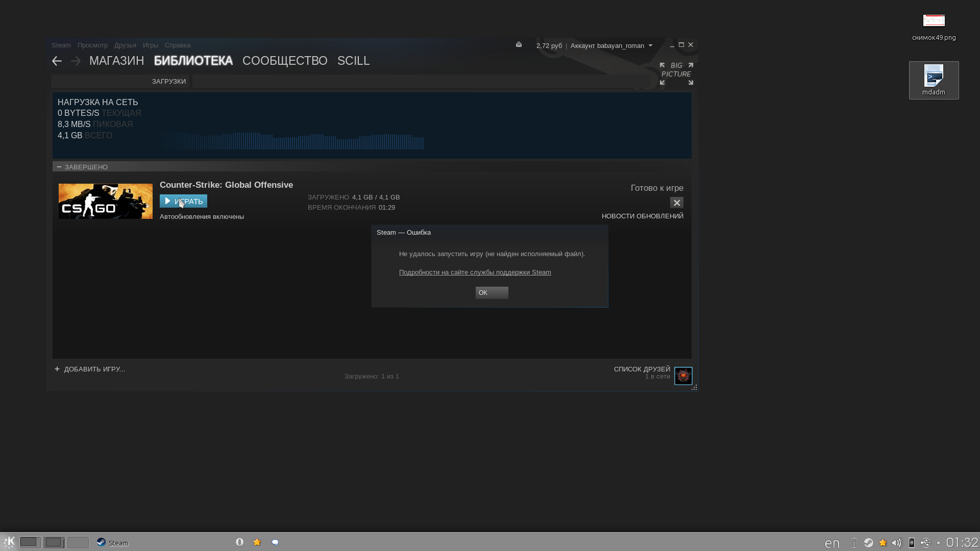Switch to the third virtual desktop

(x=78, y=542)
